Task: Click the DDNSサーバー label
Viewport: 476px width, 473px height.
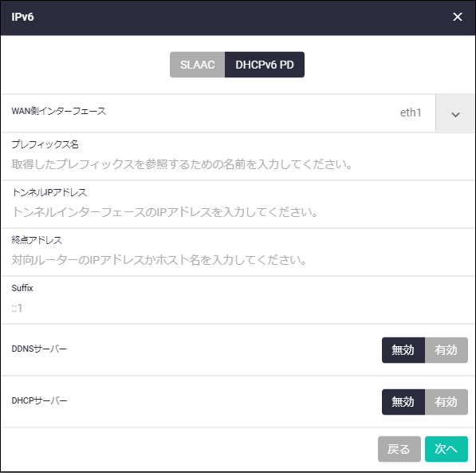Action: click(39, 349)
